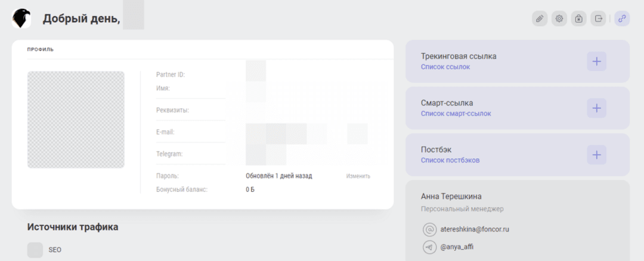Open settings via the gear icon

tap(559, 19)
